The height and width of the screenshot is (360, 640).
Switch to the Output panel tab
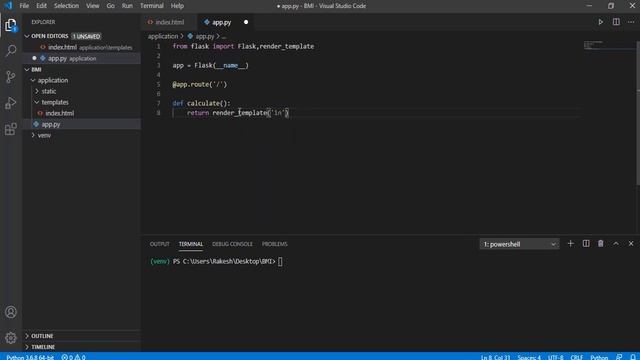(x=160, y=244)
